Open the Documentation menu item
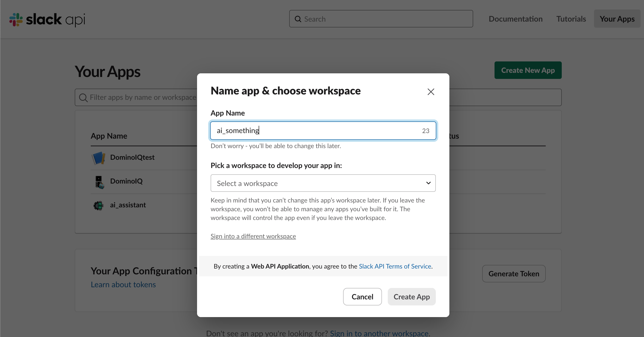644x337 pixels. (x=515, y=19)
